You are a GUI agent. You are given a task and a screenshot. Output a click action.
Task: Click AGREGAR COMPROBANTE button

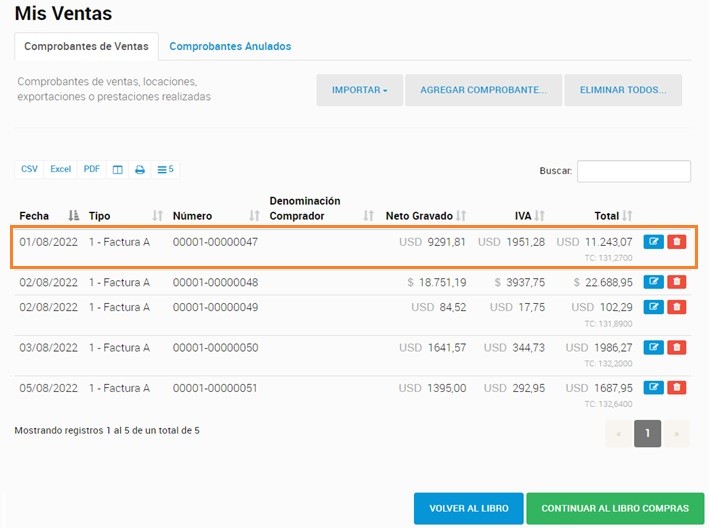[x=483, y=90]
